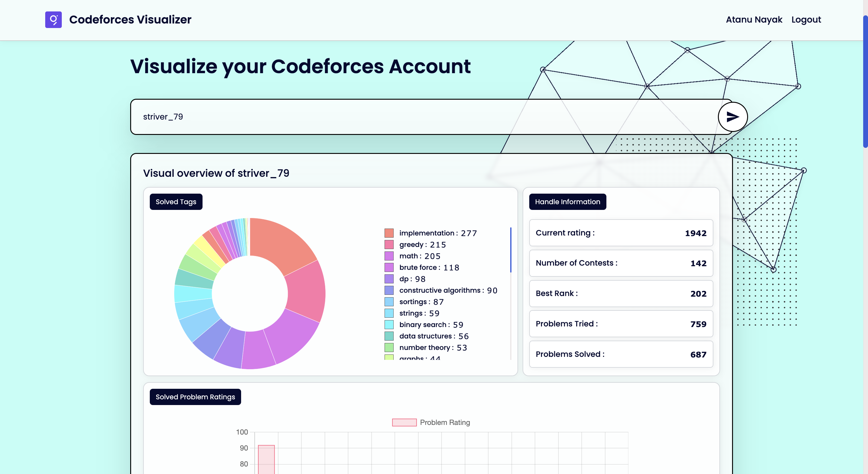This screenshot has width=868, height=474.
Task: Click the Best Rank value 202
Action: pos(698,294)
